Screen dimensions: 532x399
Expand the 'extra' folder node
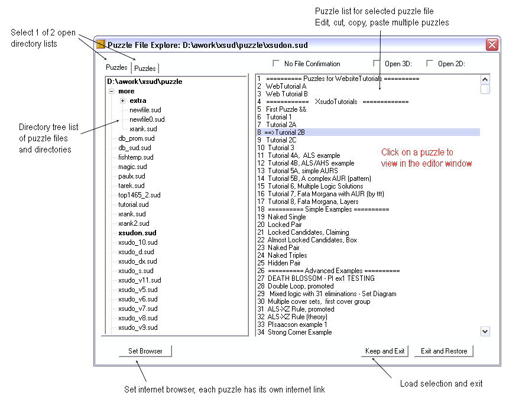click(122, 101)
